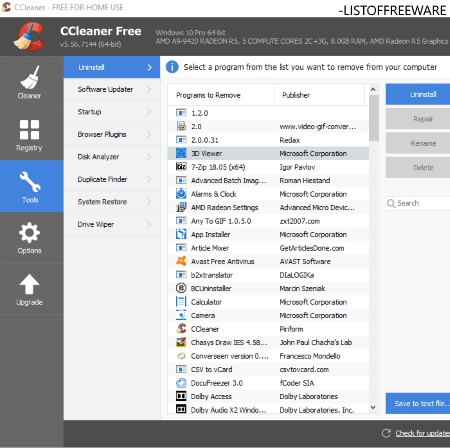Click the Delete button
The height and width of the screenshot is (448, 450).
[418, 168]
